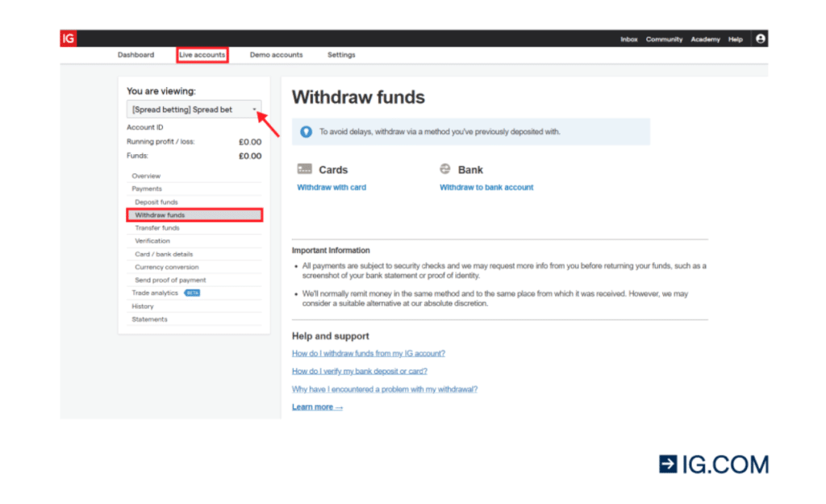Open the Demo accounts tab
Image resolution: width=826 pixels, height=504 pixels.
(x=276, y=55)
